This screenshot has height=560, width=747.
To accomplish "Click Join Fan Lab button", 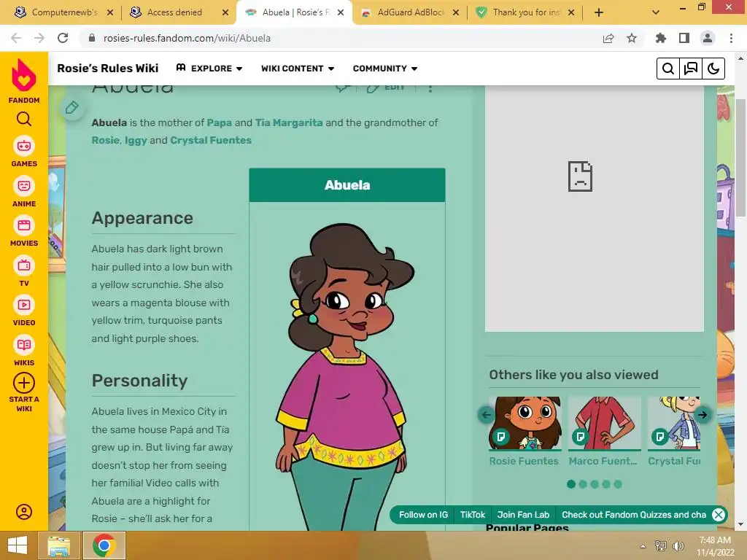I will (523, 515).
